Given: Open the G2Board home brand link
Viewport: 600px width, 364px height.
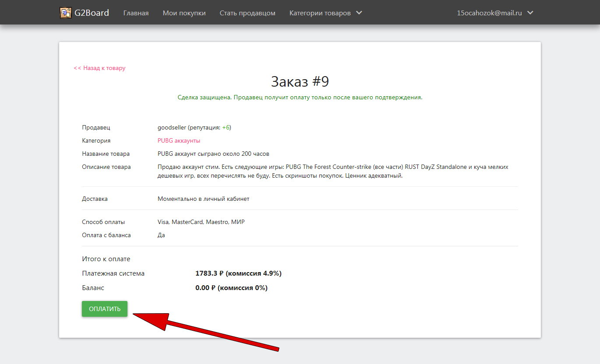Looking at the screenshot, I should point(85,13).
